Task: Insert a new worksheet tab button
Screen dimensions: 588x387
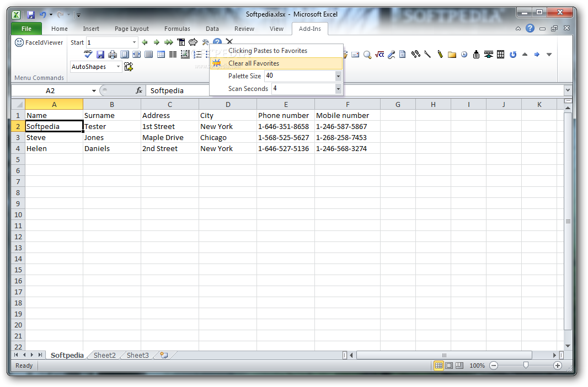Action: [164, 355]
